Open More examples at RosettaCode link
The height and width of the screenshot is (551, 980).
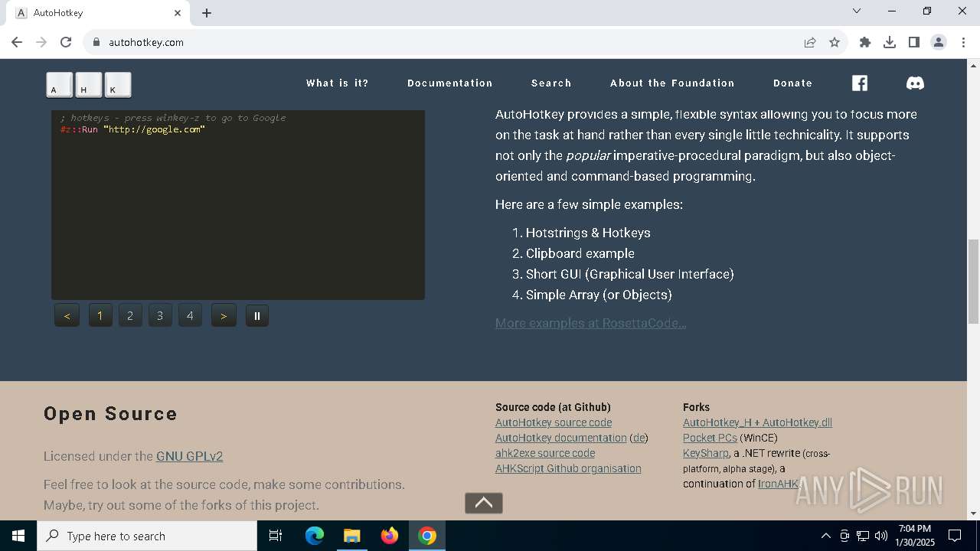click(590, 323)
